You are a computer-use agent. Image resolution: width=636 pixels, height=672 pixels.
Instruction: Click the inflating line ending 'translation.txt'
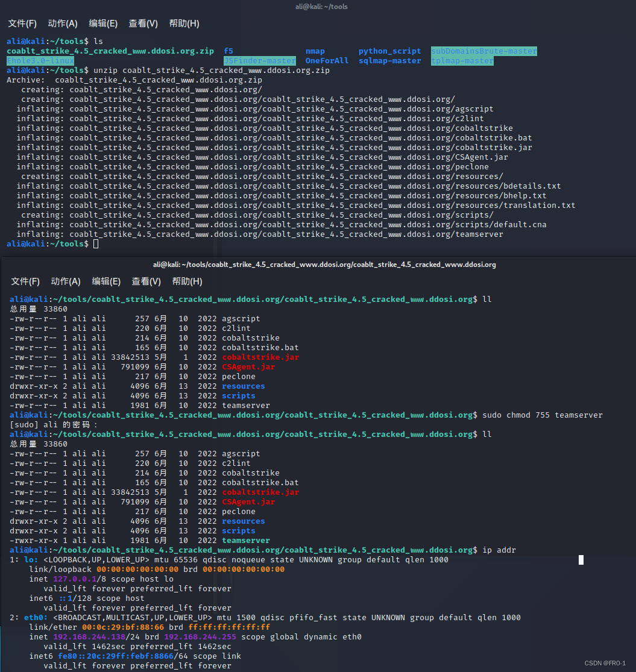pos(296,206)
